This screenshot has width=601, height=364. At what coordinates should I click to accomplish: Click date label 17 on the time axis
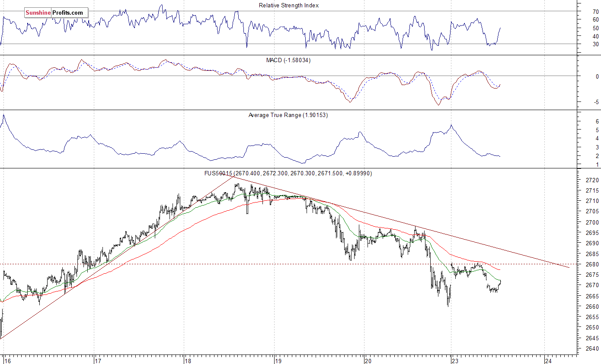98,360
